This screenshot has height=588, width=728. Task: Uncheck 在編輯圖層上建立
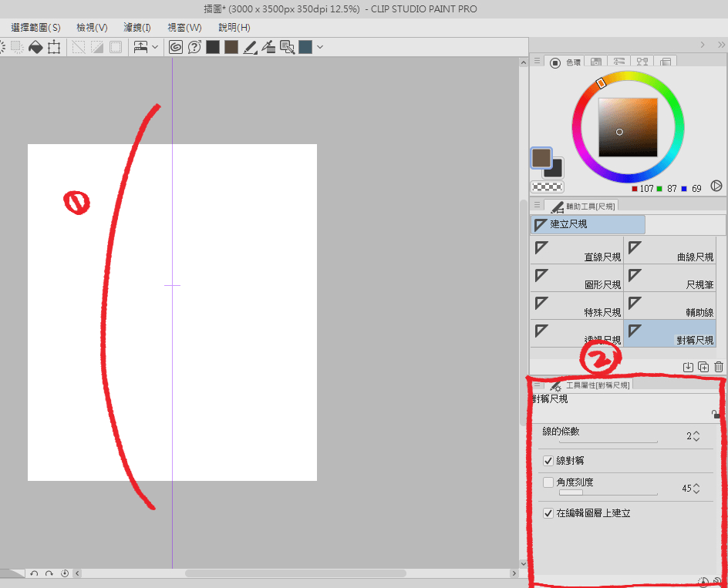tap(549, 512)
